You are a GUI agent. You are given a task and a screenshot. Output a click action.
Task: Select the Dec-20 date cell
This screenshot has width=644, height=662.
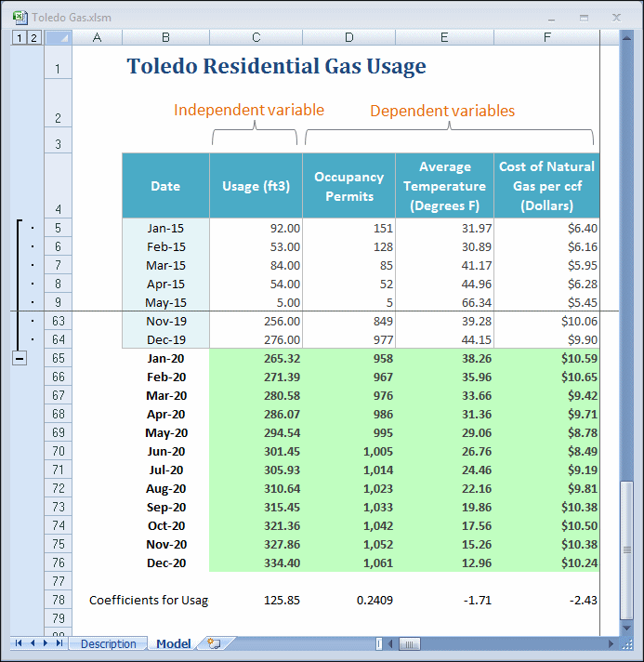[x=165, y=563]
